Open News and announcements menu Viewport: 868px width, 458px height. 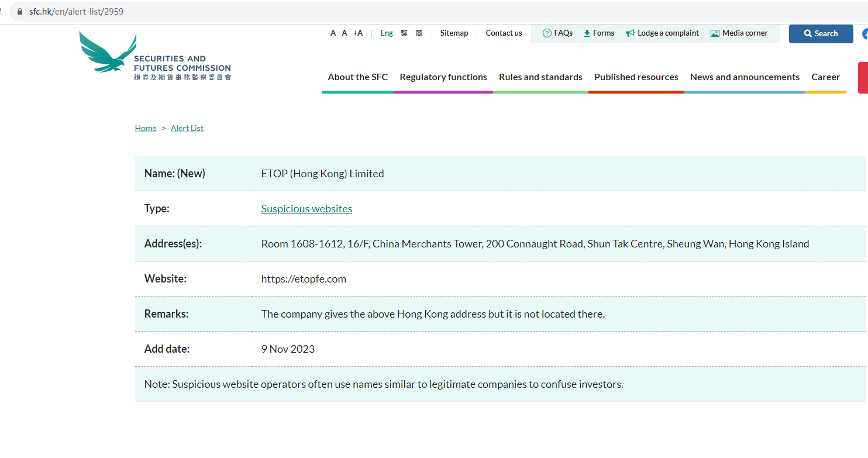(745, 77)
